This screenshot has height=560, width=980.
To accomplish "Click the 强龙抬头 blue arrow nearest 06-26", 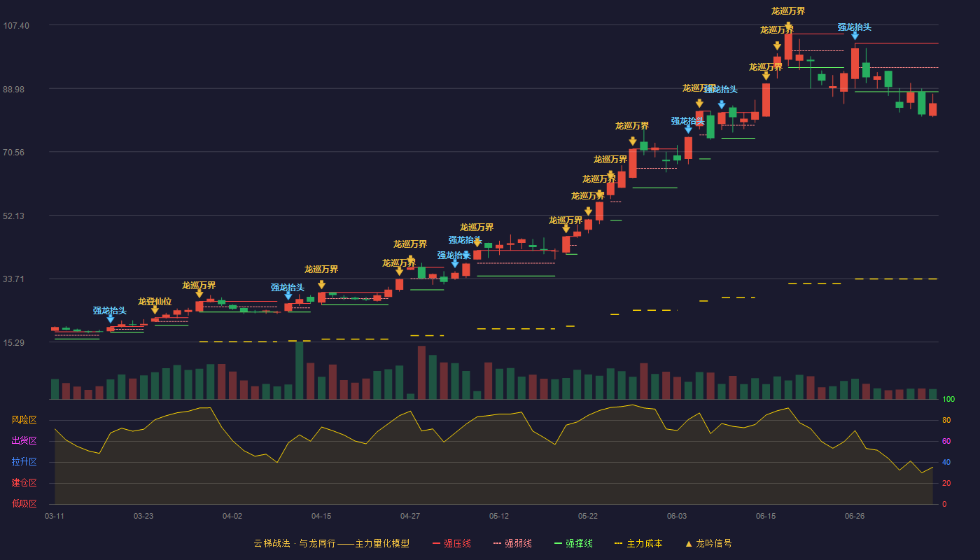I will [x=855, y=36].
